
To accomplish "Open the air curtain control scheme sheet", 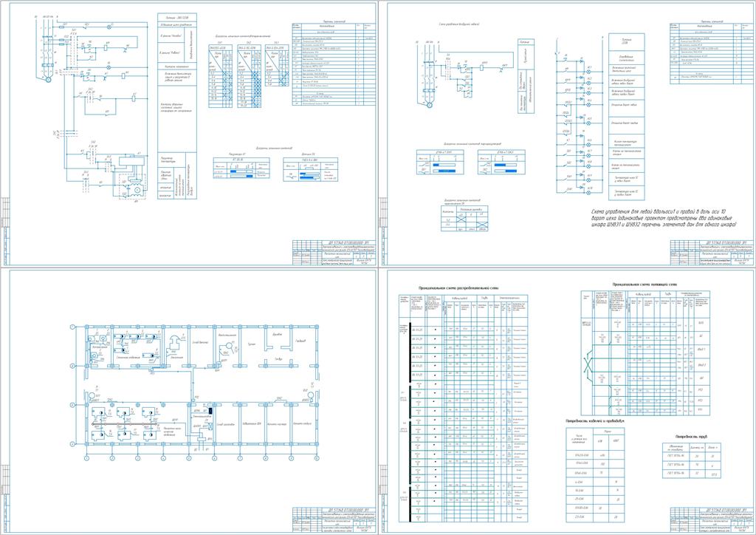I will pos(567,134).
